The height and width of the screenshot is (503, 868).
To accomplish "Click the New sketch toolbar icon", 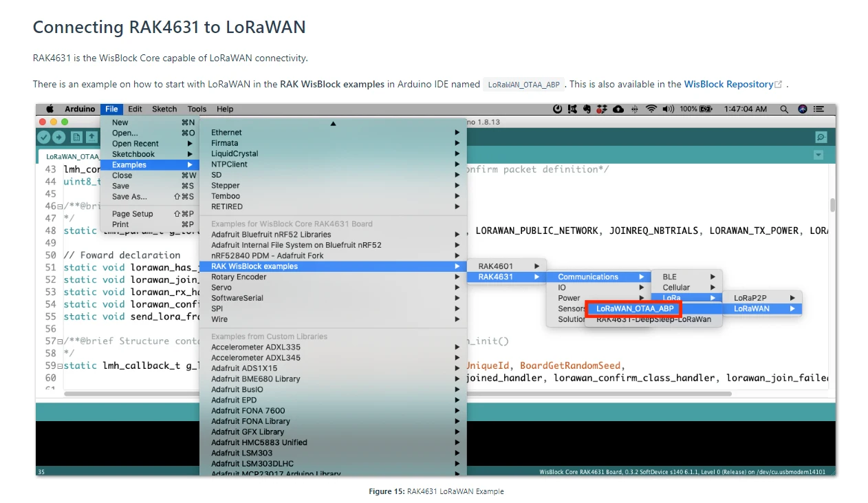I will tap(76, 137).
